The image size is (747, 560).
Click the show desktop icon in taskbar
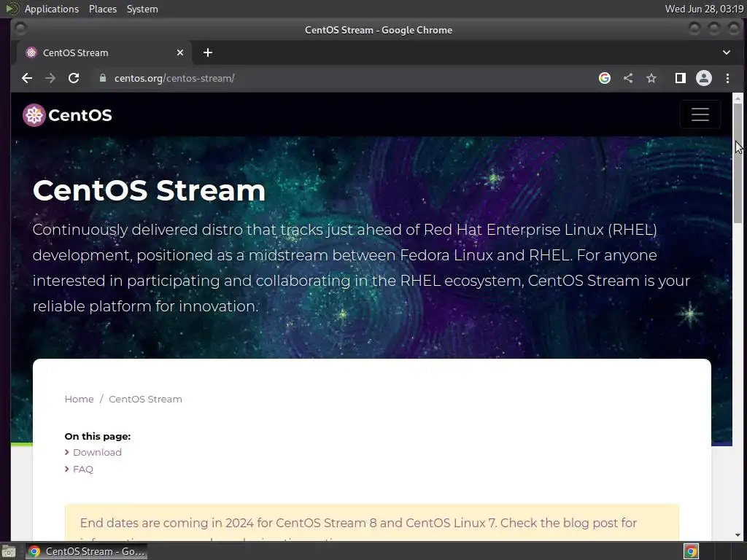tap(9, 551)
